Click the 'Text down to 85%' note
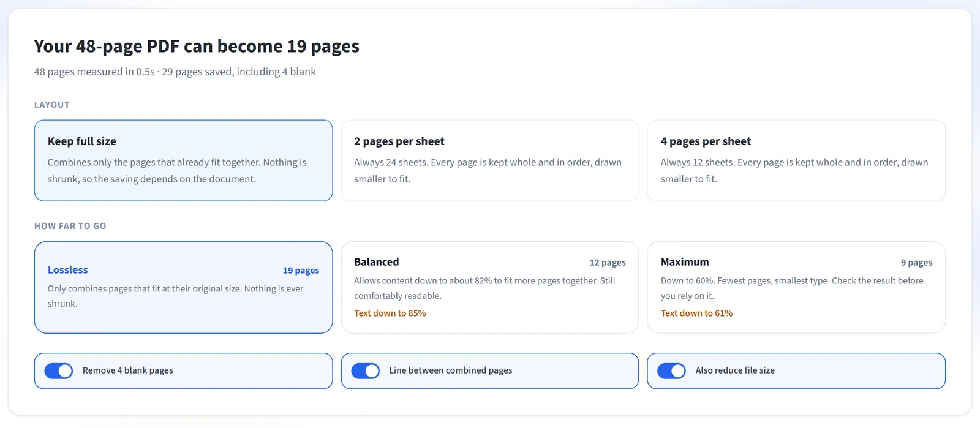 tap(390, 313)
